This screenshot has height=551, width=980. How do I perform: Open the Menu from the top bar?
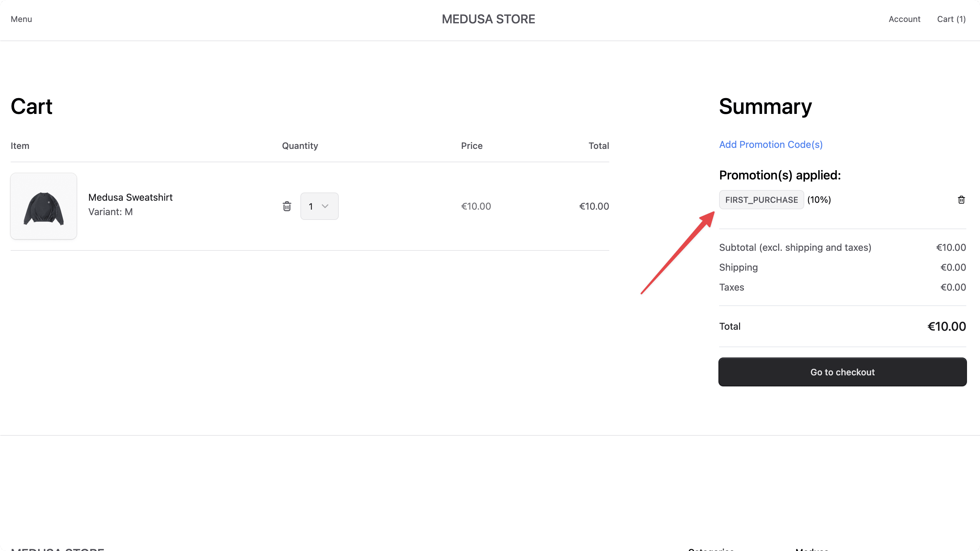coord(21,19)
